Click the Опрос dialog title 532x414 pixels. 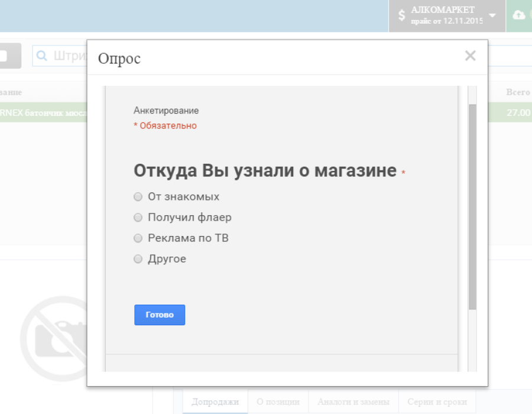click(119, 59)
